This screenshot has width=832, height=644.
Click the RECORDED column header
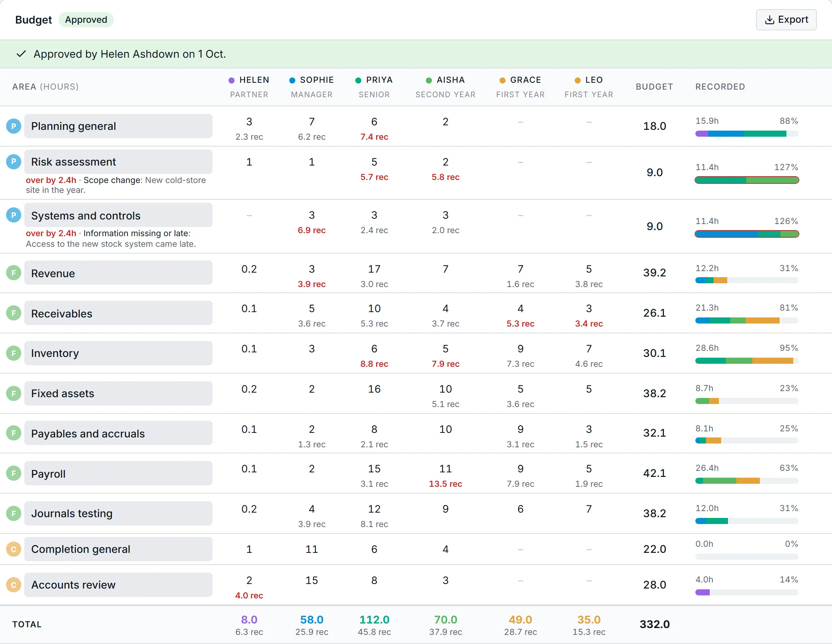coord(720,87)
